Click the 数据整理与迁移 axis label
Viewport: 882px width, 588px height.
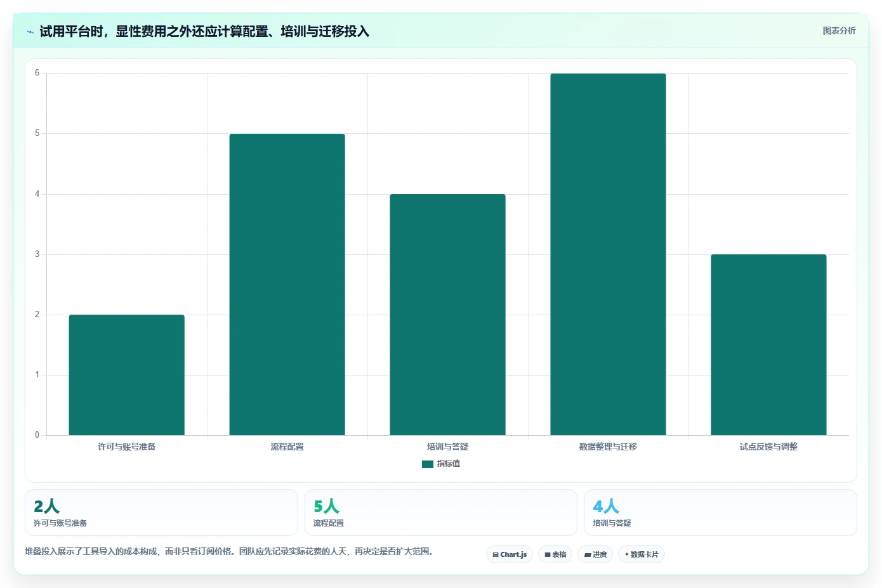608,447
